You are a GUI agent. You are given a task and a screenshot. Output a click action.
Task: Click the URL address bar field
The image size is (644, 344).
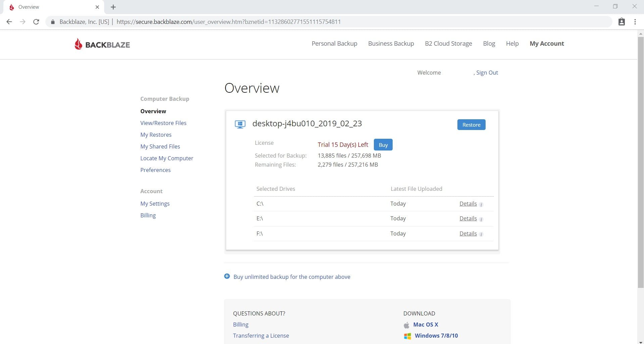(x=329, y=22)
